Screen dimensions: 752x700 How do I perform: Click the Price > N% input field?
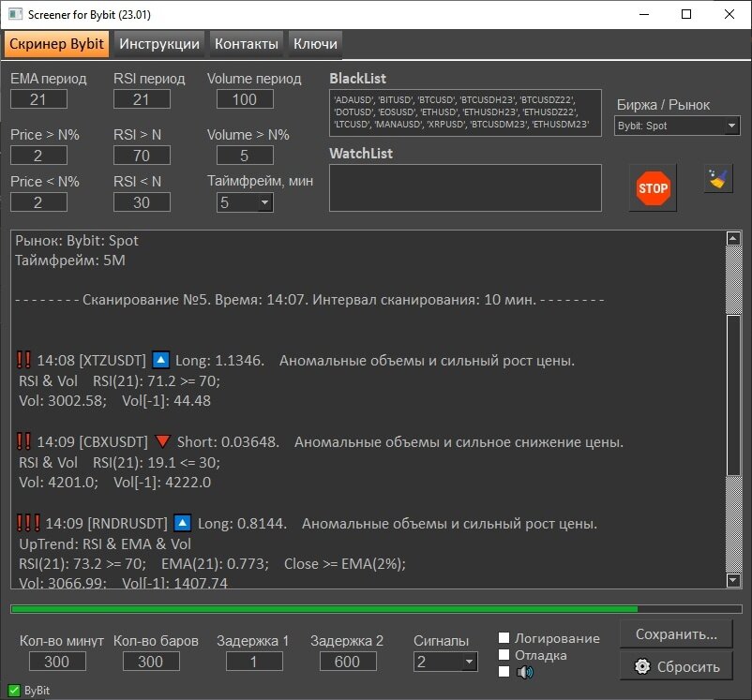tap(38, 156)
